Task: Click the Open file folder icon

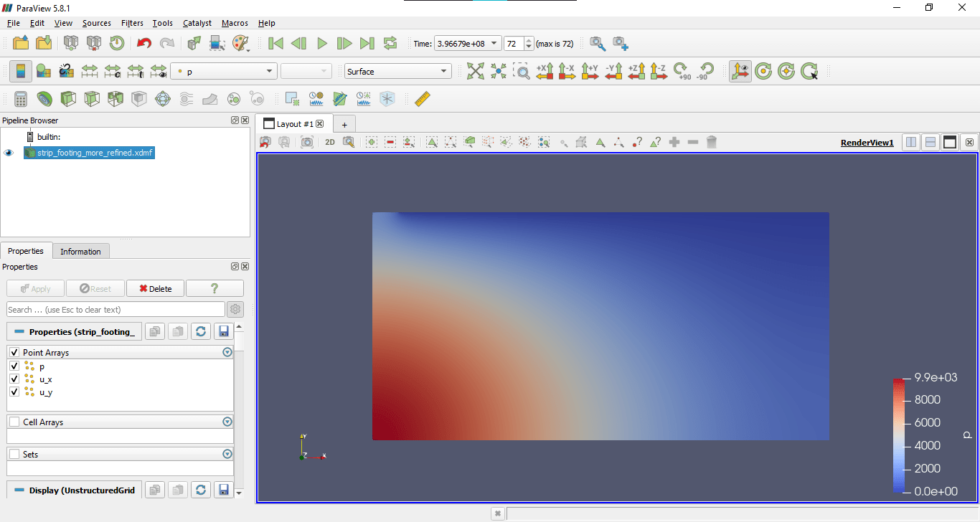Action: pyautogui.click(x=21, y=43)
